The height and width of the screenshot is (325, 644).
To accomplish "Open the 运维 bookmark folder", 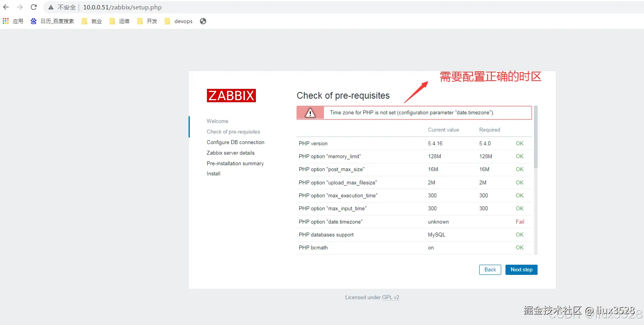I will point(119,21).
